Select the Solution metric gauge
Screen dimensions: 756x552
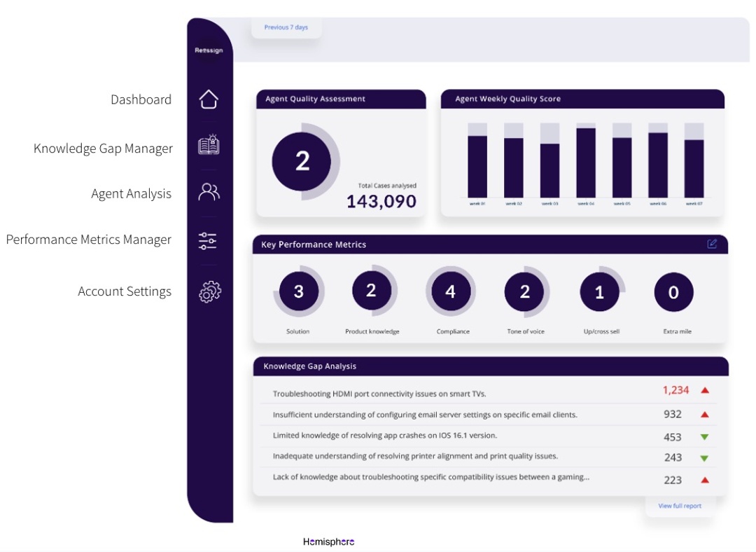point(299,291)
